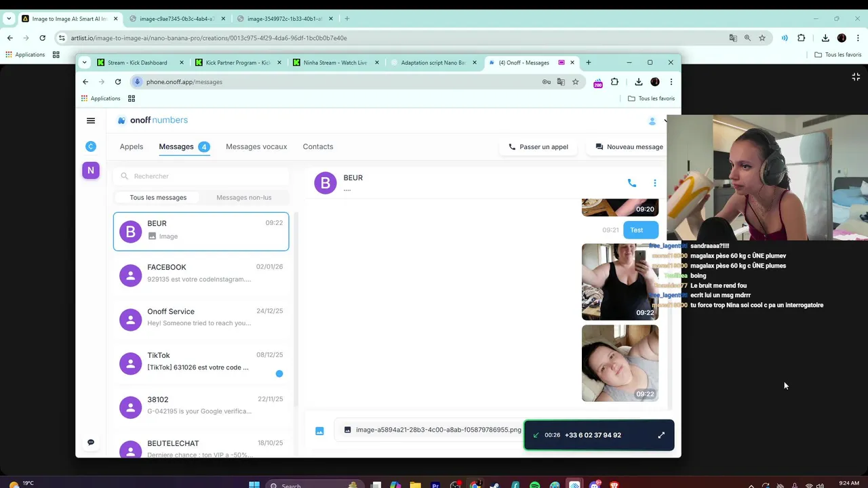Bookmark phone.onoff.app with star icon

click(575, 81)
